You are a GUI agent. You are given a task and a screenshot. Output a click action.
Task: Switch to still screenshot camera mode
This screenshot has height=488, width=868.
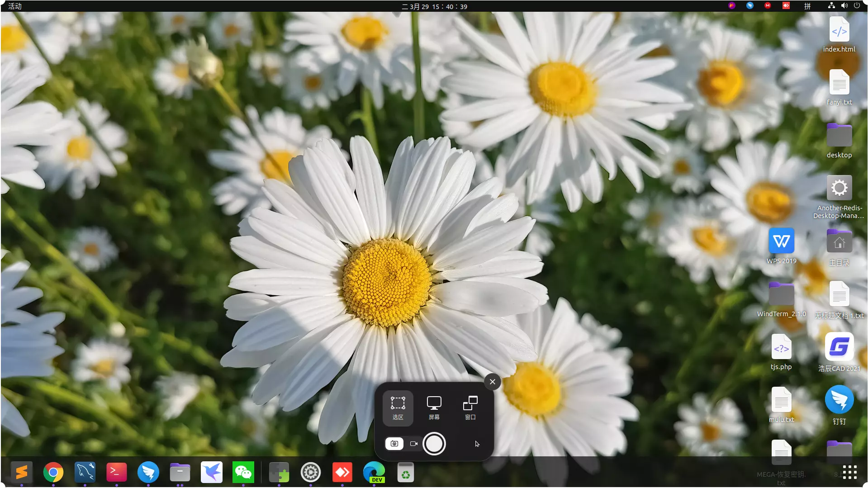point(394,444)
